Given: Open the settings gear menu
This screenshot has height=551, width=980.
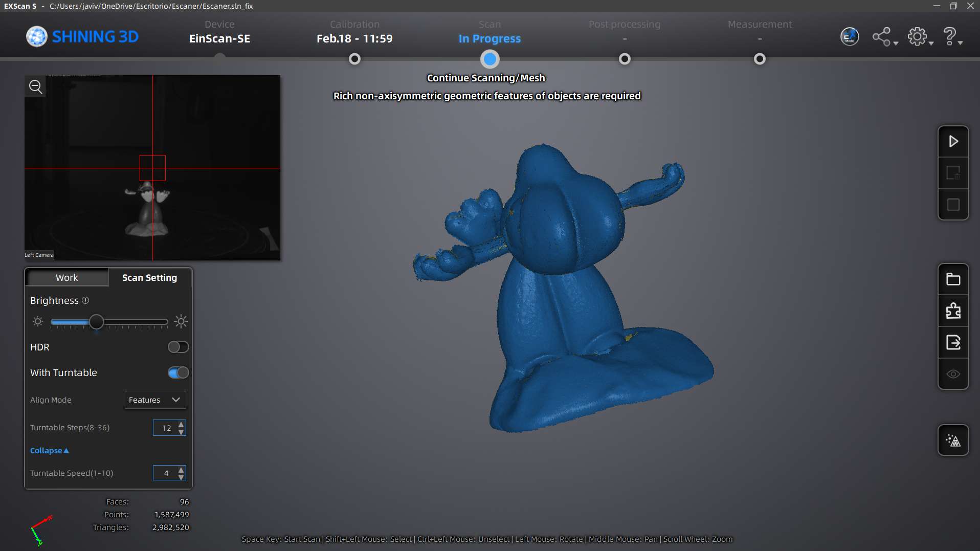Looking at the screenshot, I should pos(920,37).
